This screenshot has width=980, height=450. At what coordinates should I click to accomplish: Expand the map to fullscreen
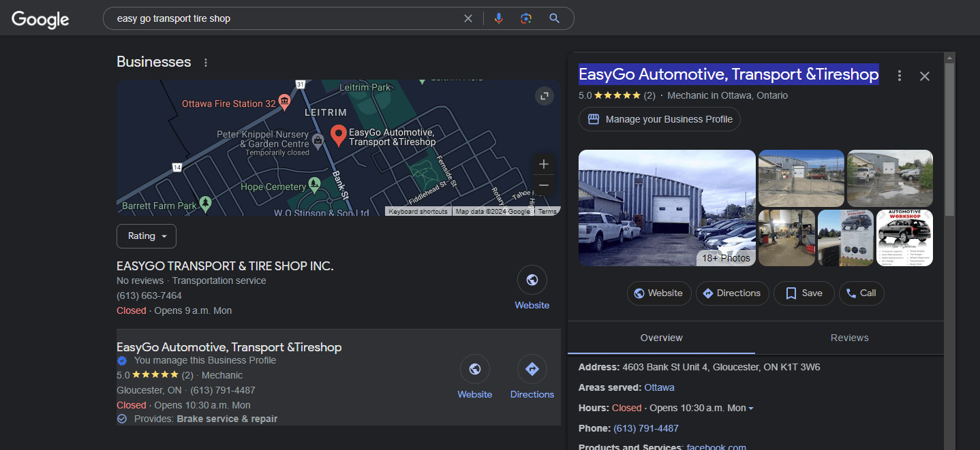(x=544, y=96)
